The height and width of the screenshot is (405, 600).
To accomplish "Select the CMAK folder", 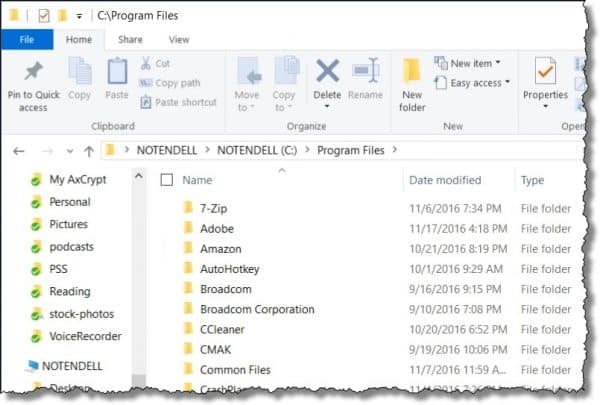I will [215, 350].
